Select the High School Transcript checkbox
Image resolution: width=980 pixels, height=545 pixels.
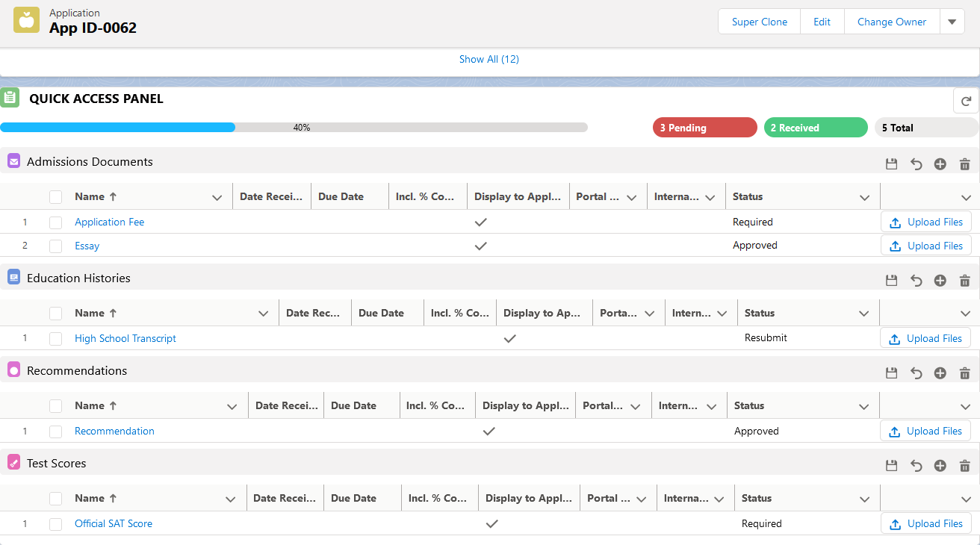[x=56, y=339]
